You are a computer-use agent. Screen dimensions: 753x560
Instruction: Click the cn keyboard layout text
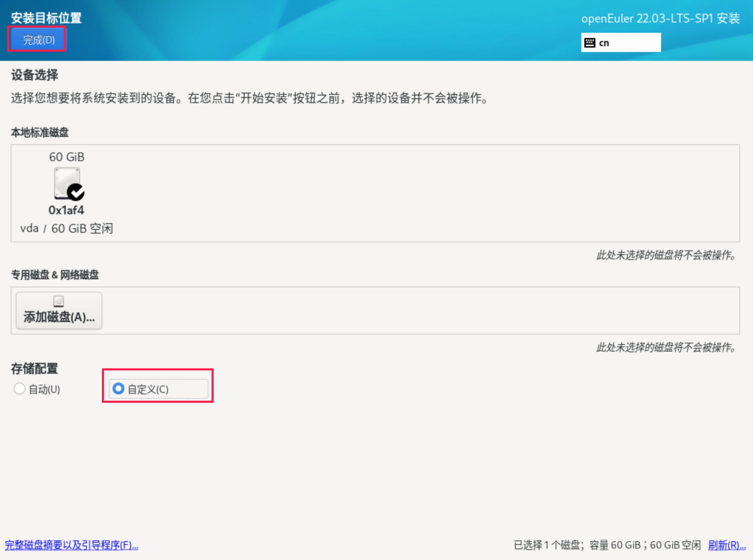pyautogui.click(x=604, y=43)
